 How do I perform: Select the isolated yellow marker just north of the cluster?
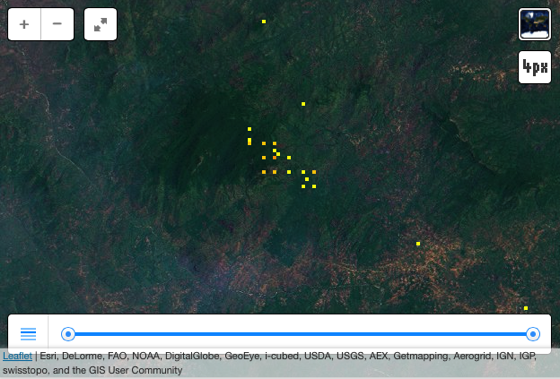303,104
